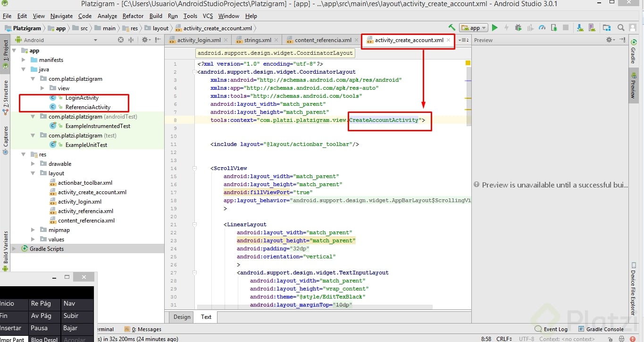Open the Gradle Console
This screenshot has width=644, height=342.
click(x=604, y=329)
